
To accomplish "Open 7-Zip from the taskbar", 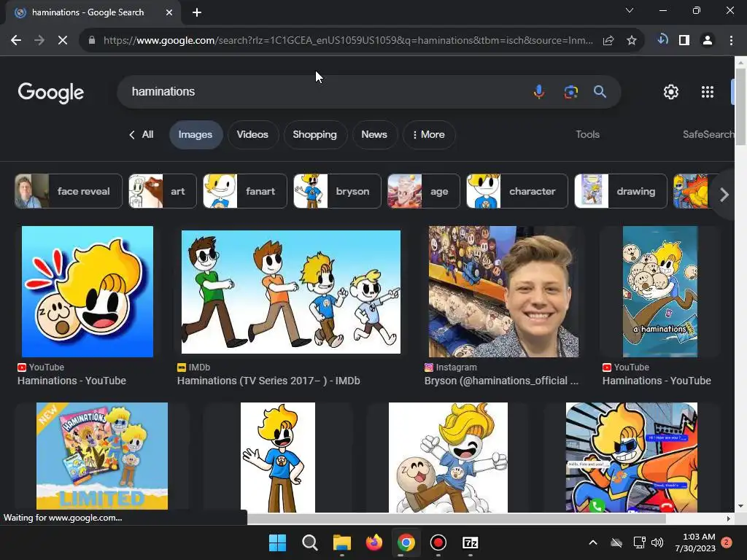I will coord(471,542).
